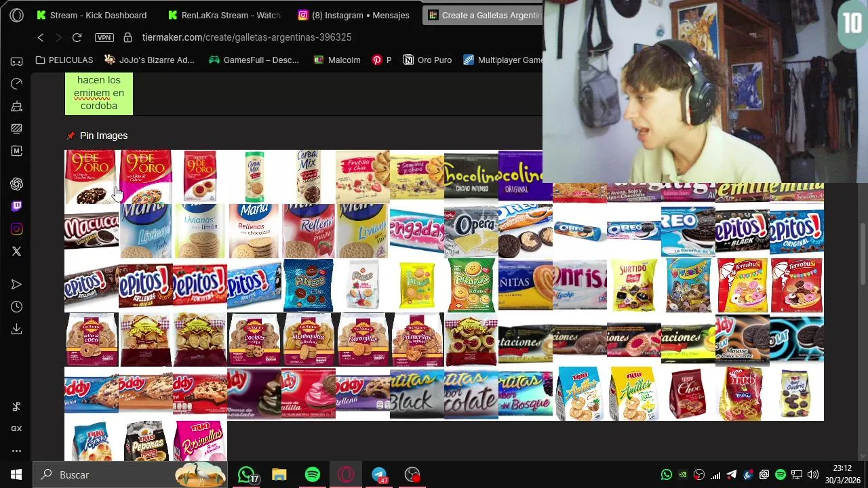Viewport: 868px width, 488px height.
Task: Click the GX settings icon in sidebar
Action: (16, 428)
